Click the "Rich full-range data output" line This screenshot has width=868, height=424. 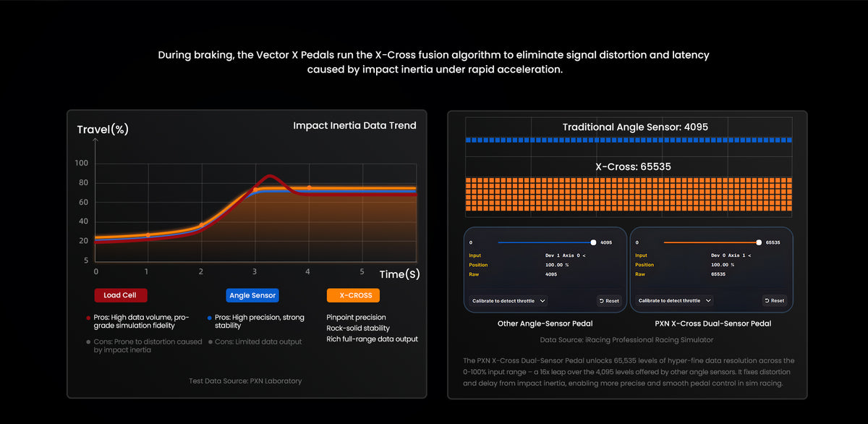pos(372,339)
